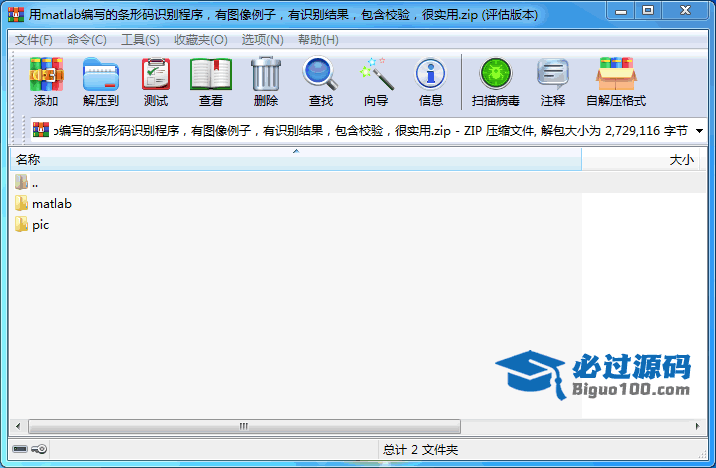The width and height of the screenshot is (716, 468).
Task: Click the Add (添加) archive icon
Action: [46, 74]
